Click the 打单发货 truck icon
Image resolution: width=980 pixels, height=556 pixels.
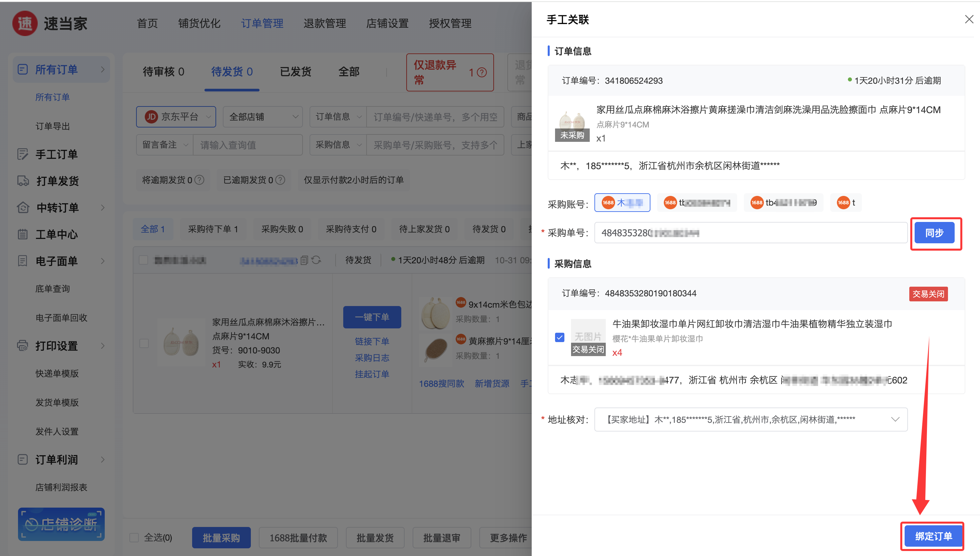point(23,181)
